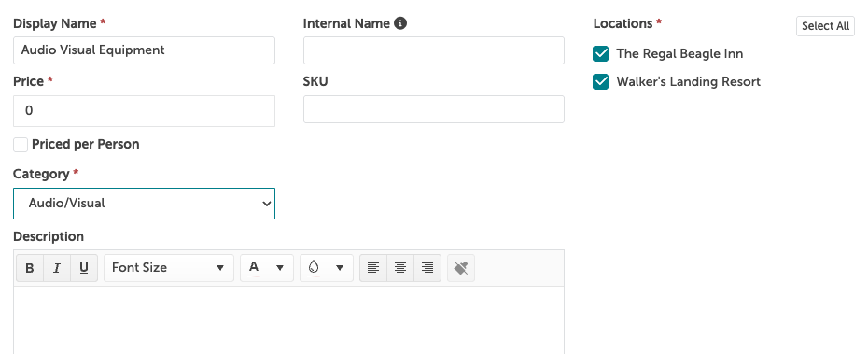868x354 pixels.
Task: Click The Regal Beagle Inn label text
Action: click(679, 54)
